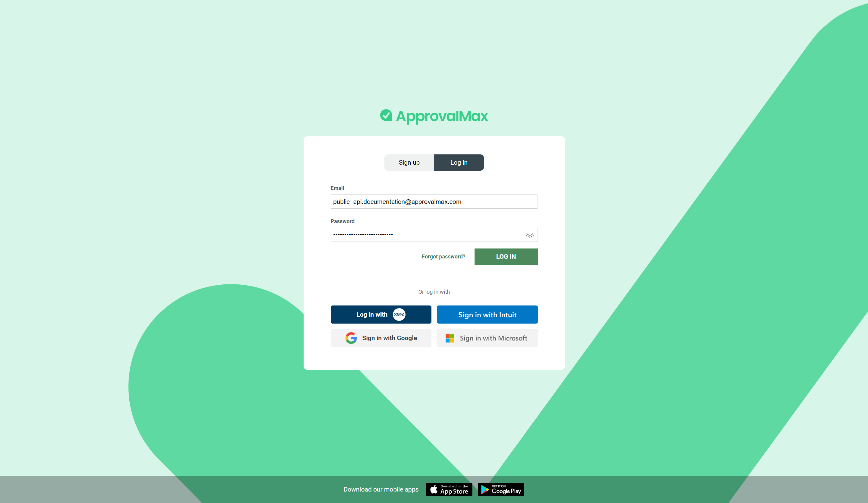Select the Sign up tab
868x503 pixels.
(x=409, y=162)
